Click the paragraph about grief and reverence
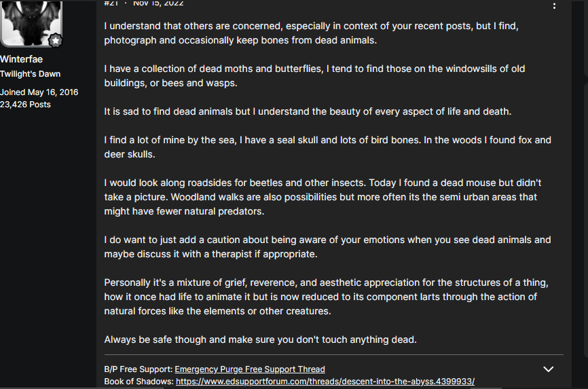Viewport: 588px width, 389px height. (x=326, y=297)
